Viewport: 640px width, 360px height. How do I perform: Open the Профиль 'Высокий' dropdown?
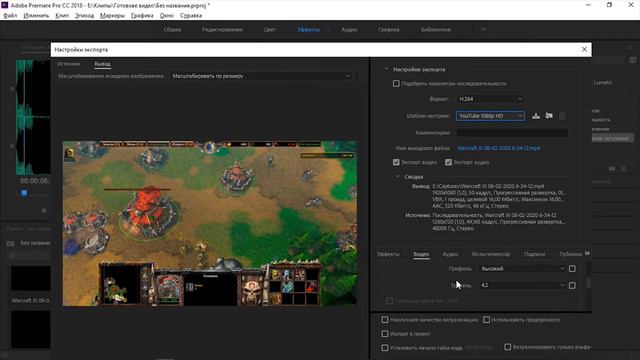click(522, 269)
